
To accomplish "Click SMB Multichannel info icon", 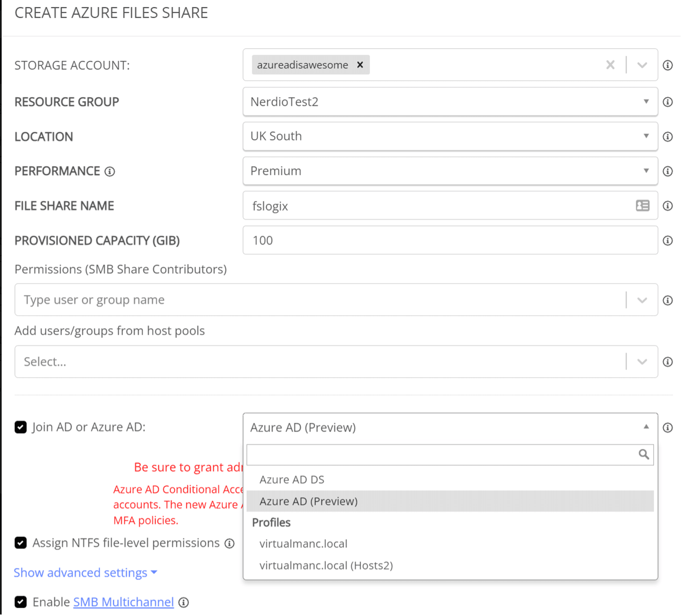I will [x=184, y=602].
